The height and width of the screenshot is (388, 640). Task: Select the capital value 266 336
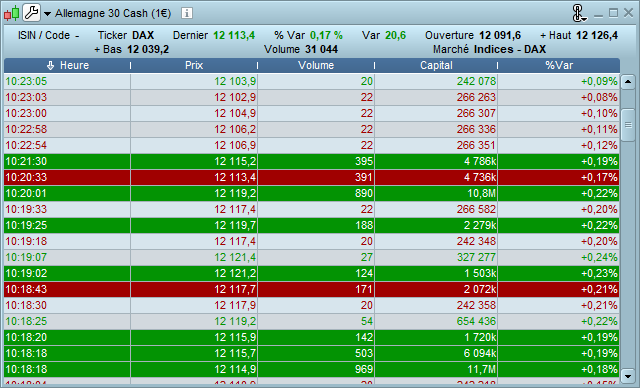pos(436,129)
